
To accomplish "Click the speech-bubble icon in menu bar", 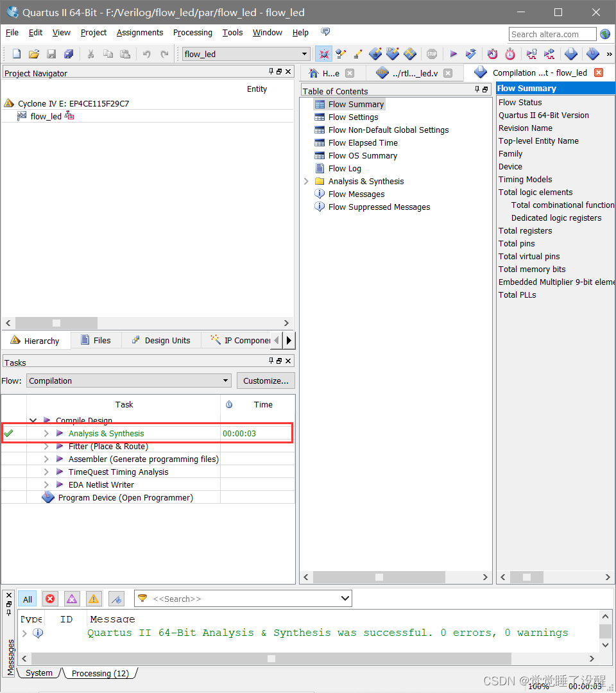I will (325, 32).
